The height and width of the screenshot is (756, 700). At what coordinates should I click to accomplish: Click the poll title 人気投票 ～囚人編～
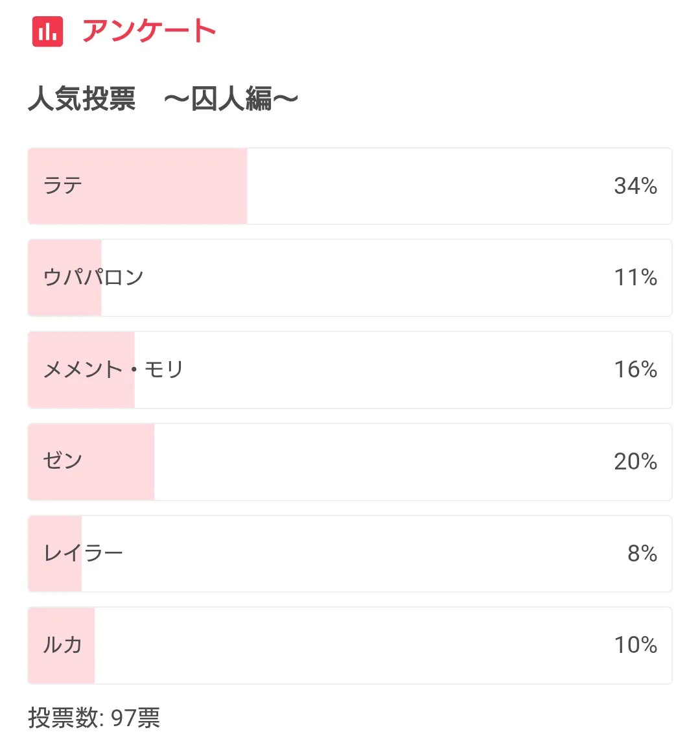tap(163, 99)
